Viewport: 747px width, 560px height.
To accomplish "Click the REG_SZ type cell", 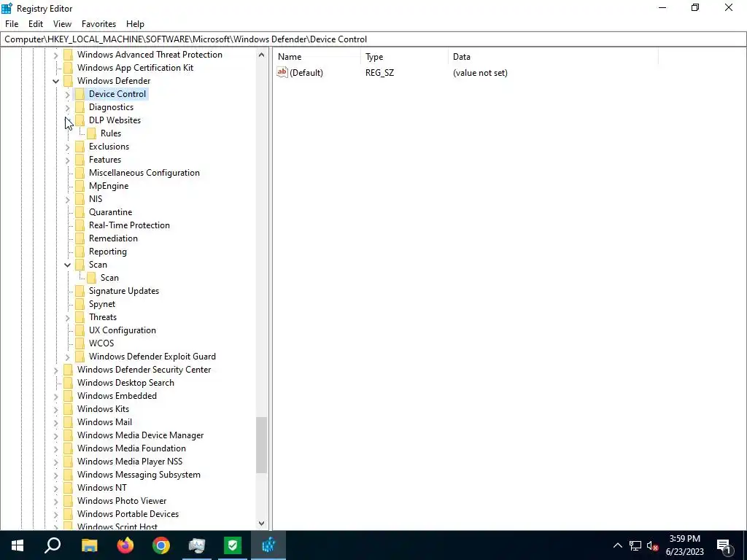I will click(379, 73).
